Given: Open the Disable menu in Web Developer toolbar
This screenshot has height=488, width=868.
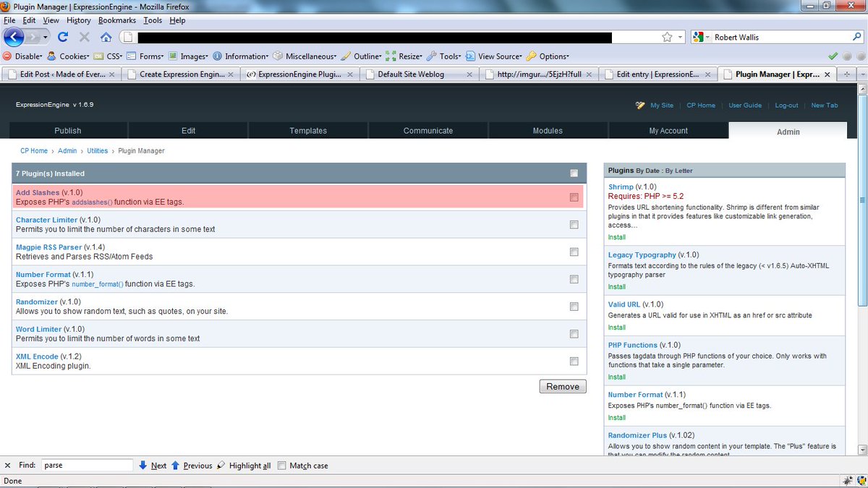Looking at the screenshot, I should coord(23,56).
